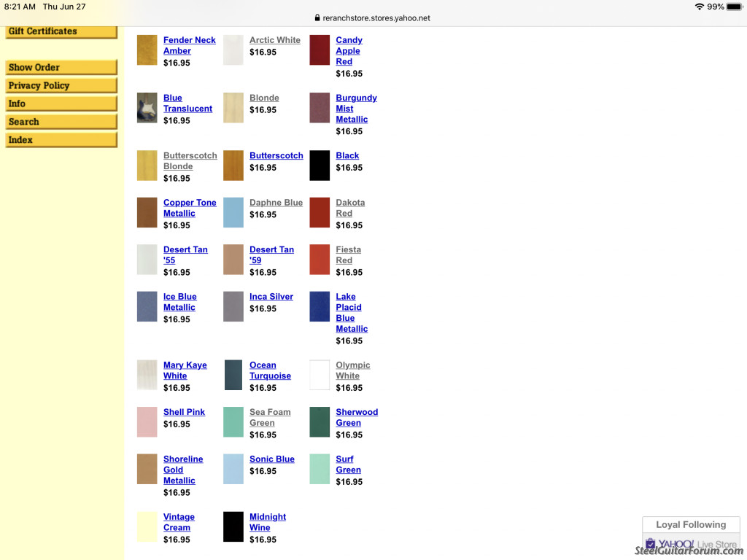Viewport: 747px width, 560px height.
Task: Select the Fiesta Red color swatch
Action: pos(320,260)
